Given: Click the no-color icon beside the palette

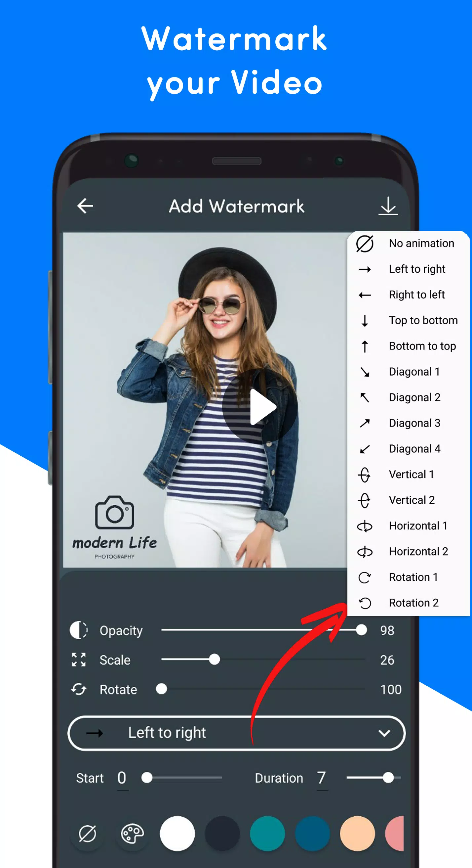Looking at the screenshot, I should coord(88,834).
